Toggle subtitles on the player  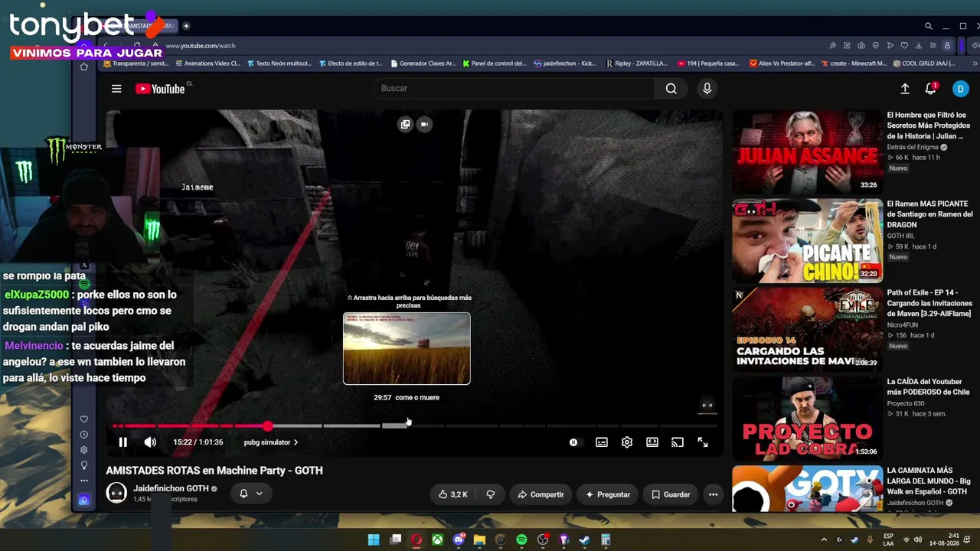pos(602,442)
